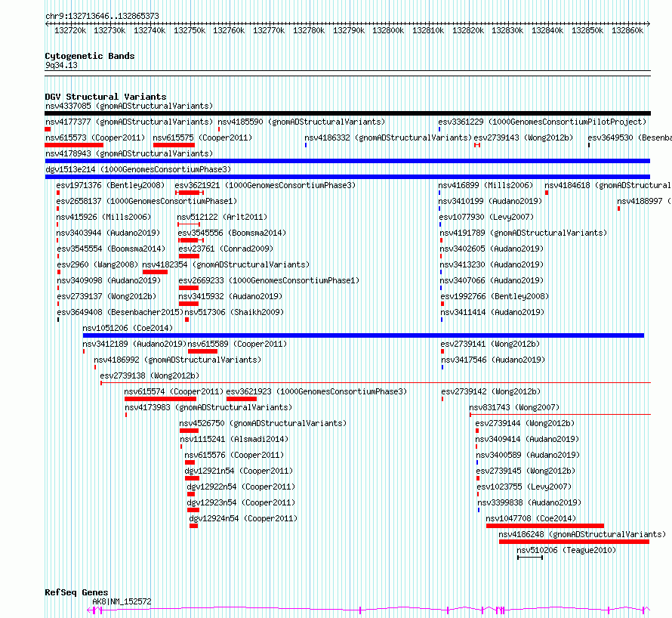The width and height of the screenshot is (672, 618).
Task: Click nsv3407066 (Audano2019) label
Action: point(492,280)
